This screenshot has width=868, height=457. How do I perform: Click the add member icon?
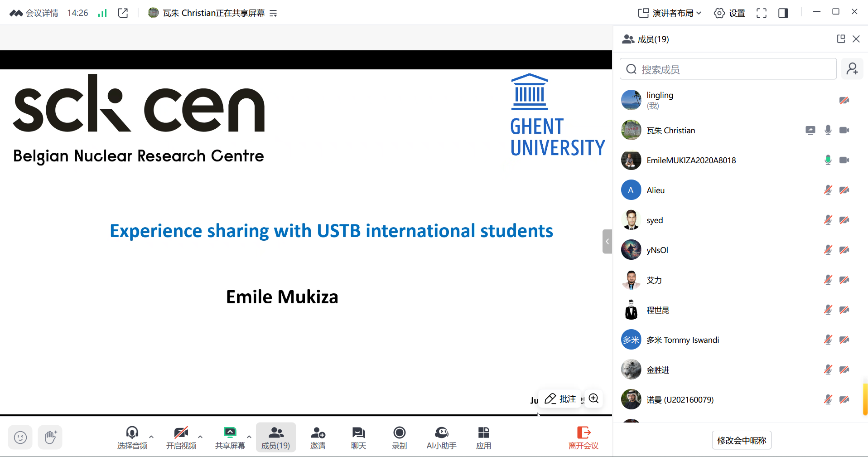coord(852,69)
